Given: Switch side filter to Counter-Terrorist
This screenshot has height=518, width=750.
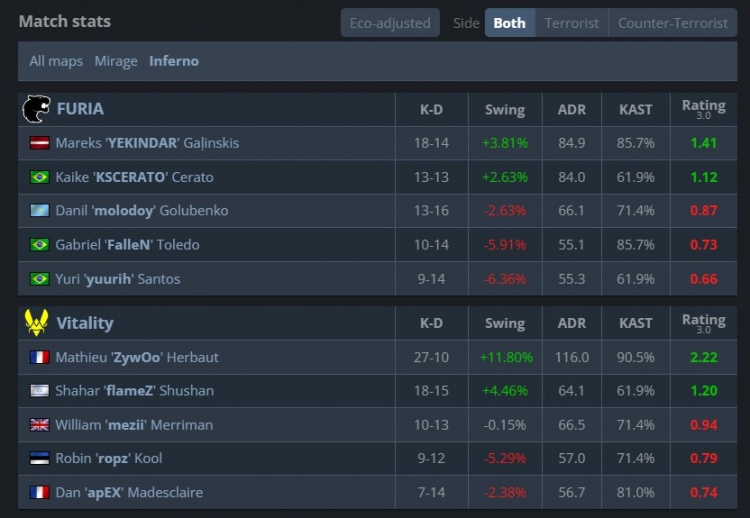Looking at the screenshot, I should tap(672, 23).
